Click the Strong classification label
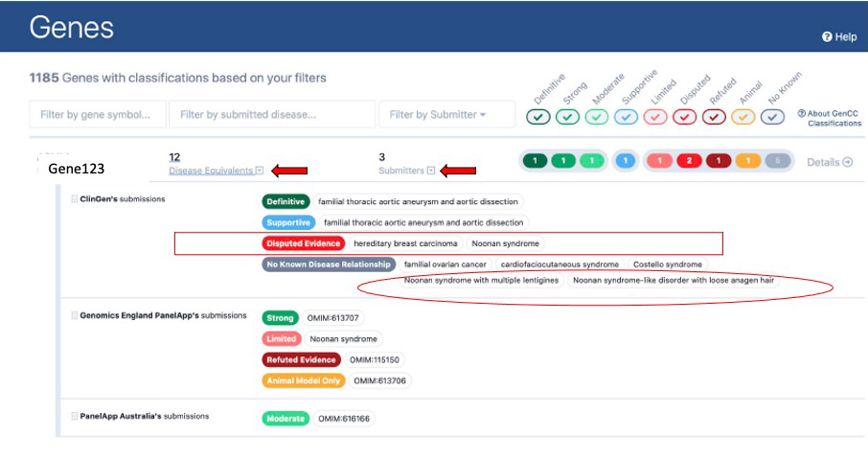 (x=280, y=318)
